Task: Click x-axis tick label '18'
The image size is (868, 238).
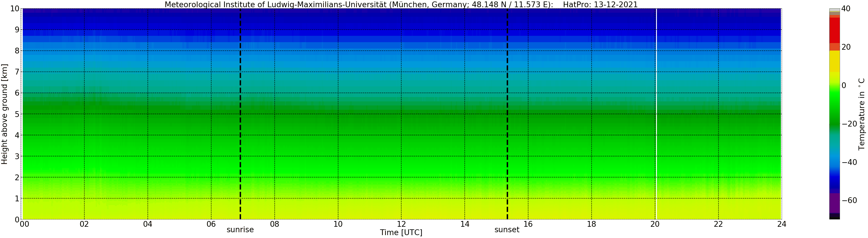Action: click(591, 224)
